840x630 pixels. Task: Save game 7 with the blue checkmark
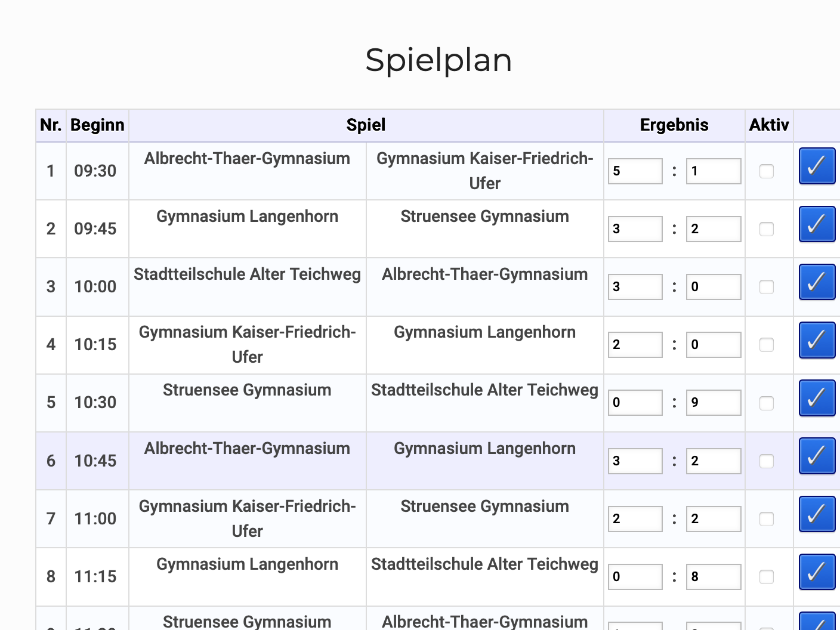(x=817, y=514)
